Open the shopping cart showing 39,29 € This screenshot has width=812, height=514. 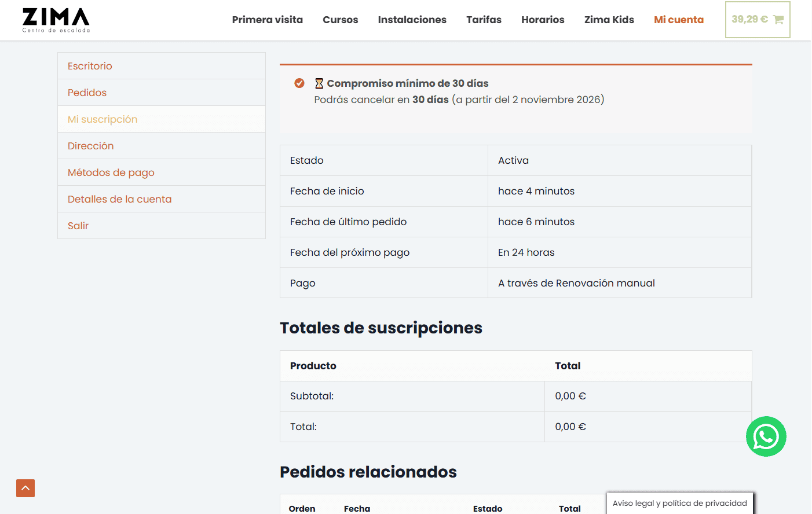pos(758,20)
